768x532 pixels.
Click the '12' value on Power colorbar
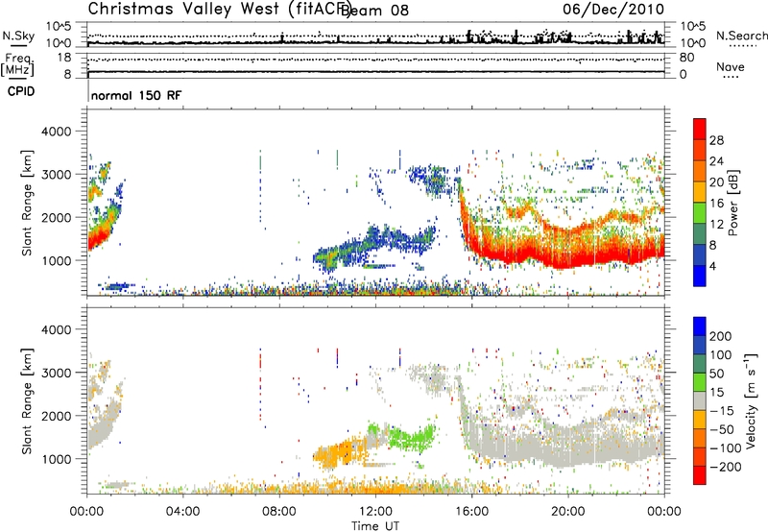pyautogui.click(x=716, y=225)
